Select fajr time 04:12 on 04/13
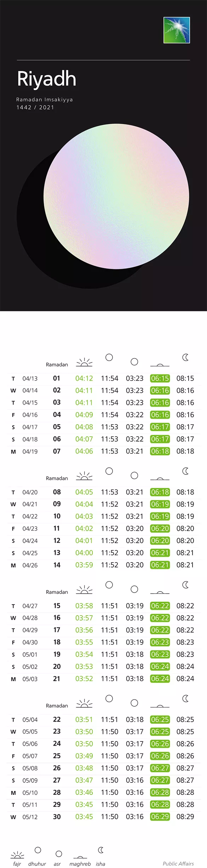Viewport: 207px width, 868px height. [x=84, y=378]
